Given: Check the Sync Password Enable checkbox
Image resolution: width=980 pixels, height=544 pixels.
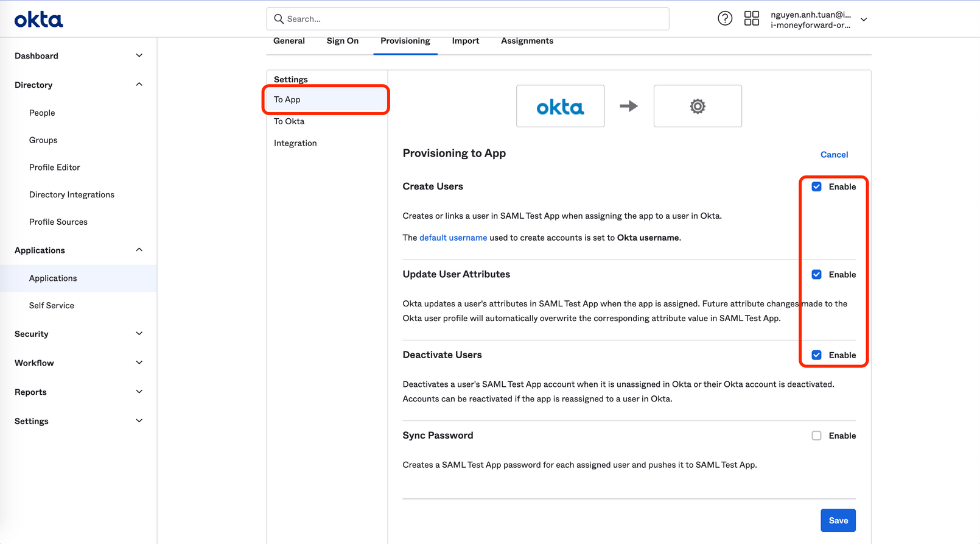Looking at the screenshot, I should tap(816, 436).
